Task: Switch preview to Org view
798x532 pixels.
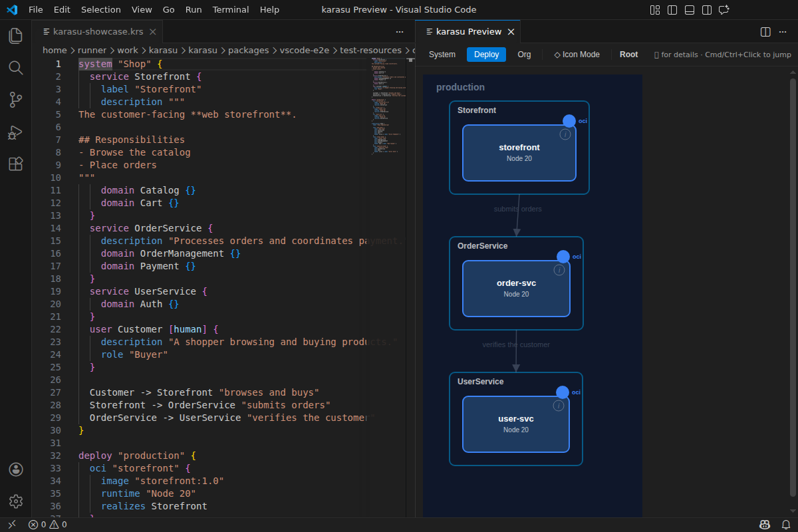Action: pyautogui.click(x=524, y=55)
